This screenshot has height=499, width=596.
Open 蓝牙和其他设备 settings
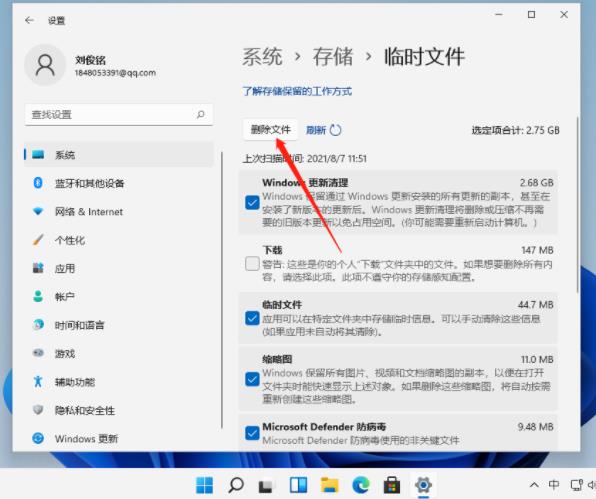click(119, 183)
